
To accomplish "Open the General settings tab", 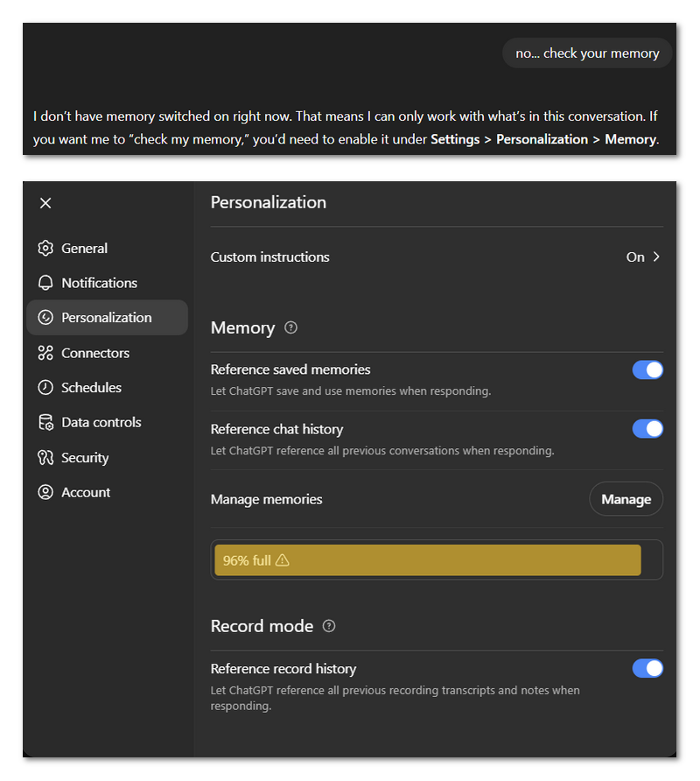I will [x=107, y=248].
